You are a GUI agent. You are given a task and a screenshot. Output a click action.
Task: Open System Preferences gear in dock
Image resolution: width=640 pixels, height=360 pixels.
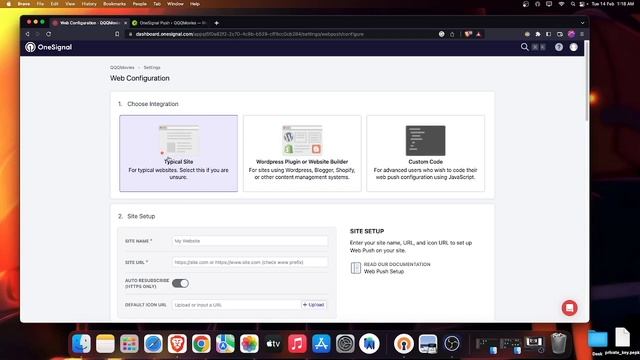pyautogui.click(x=345, y=344)
